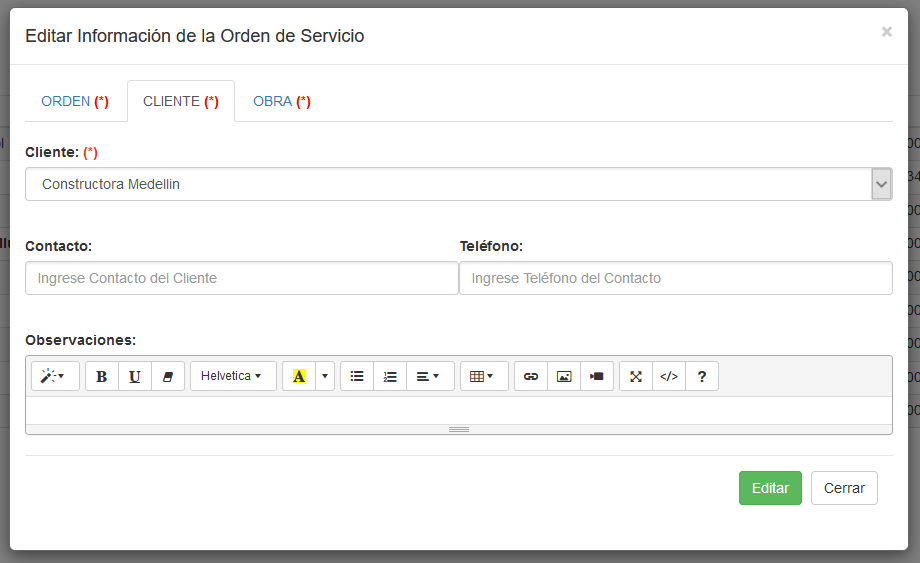920x563 pixels.
Task: Open the magic wand style dropdown
Action: click(x=55, y=377)
